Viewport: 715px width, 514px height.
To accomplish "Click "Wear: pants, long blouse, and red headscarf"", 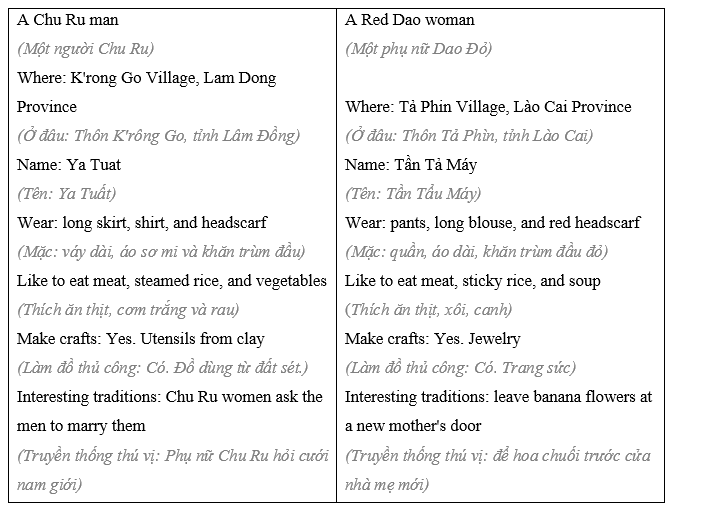I will [x=492, y=223].
